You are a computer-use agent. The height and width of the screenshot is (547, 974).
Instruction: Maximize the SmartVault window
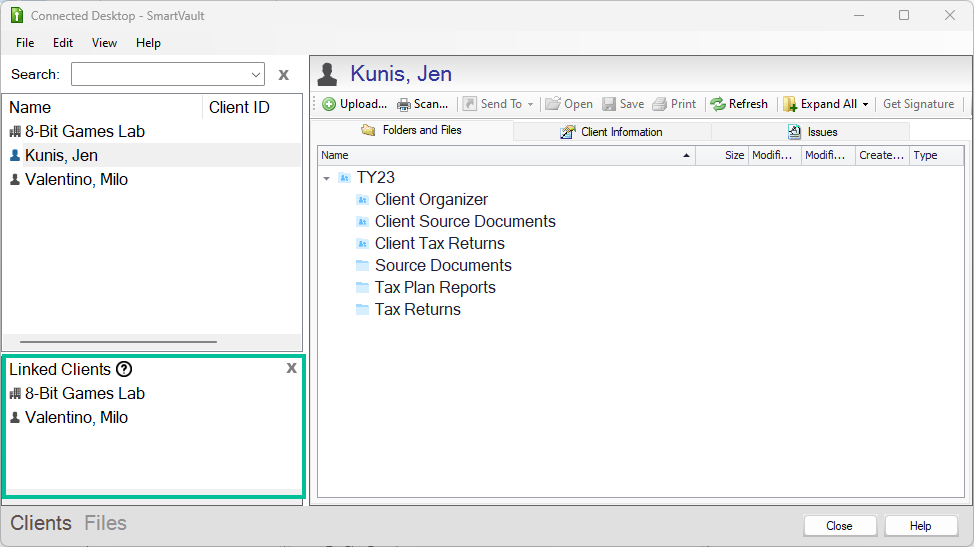tap(904, 16)
